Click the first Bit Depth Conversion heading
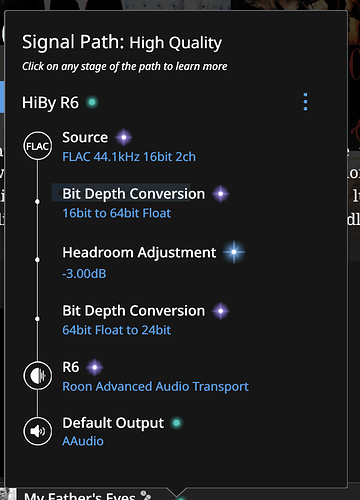The height and width of the screenshot is (500, 360). pyautogui.click(x=134, y=194)
